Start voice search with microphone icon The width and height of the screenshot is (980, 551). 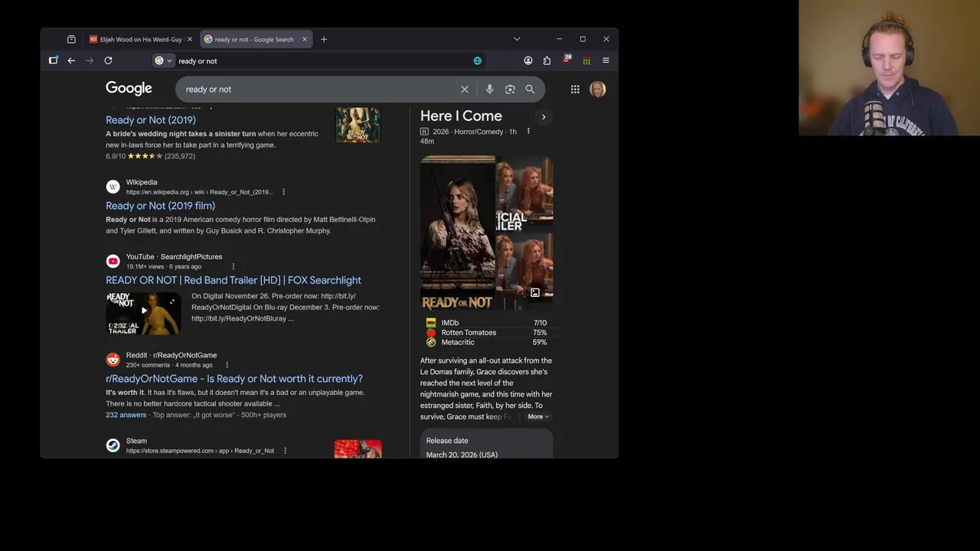click(489, 89)
